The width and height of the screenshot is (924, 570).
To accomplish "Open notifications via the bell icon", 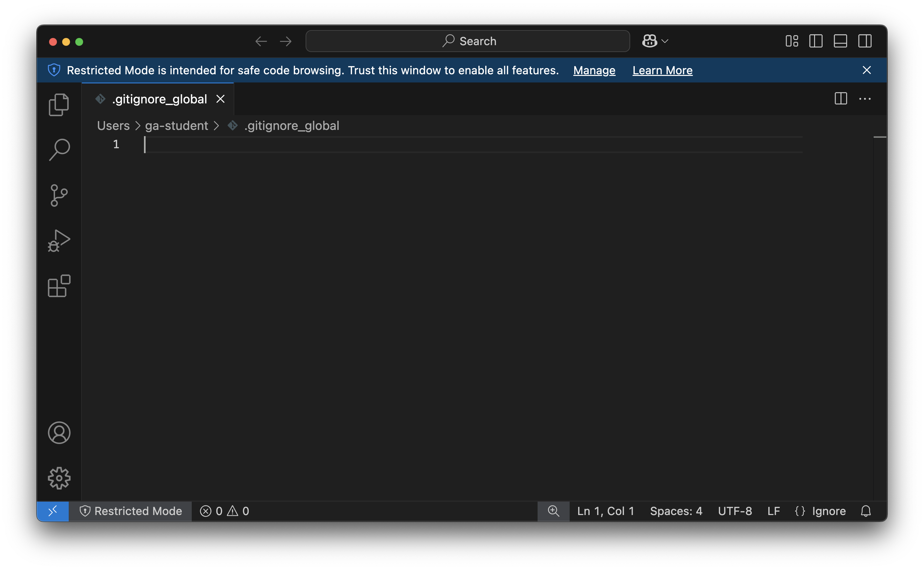I will tap(865, 511).
